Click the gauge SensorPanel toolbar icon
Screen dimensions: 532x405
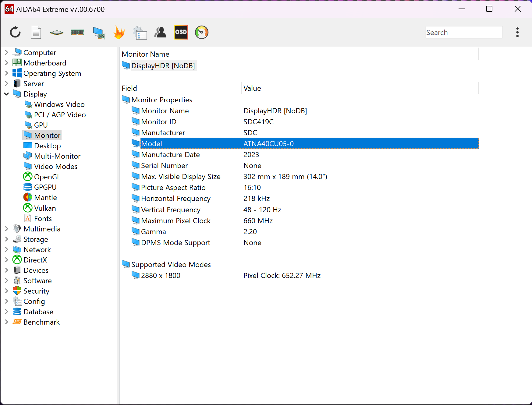tap(202, 32)
